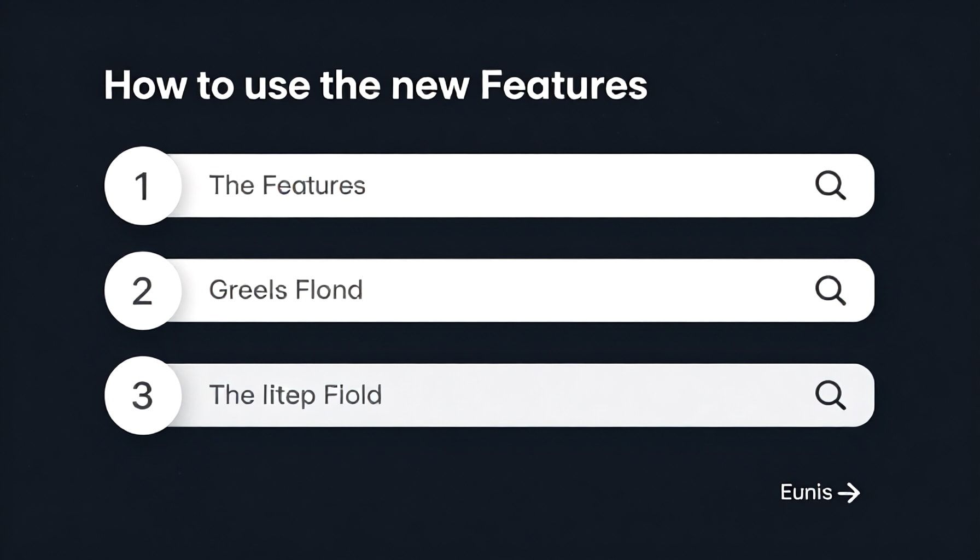980x560 pixels.
Task: Click the "Greels Flond" text label
Action: click(x=285, y=290)
